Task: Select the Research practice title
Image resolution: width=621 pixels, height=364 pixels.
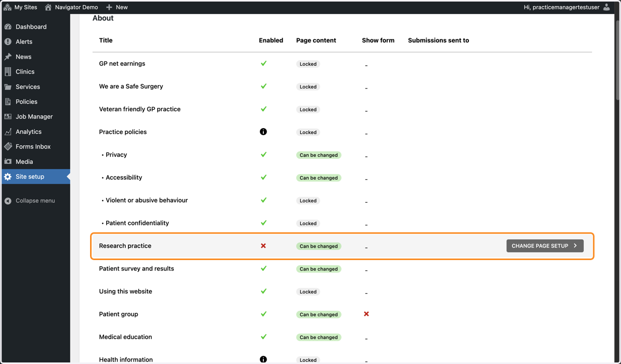Action: pyautogui.click(x=125, y=246)
